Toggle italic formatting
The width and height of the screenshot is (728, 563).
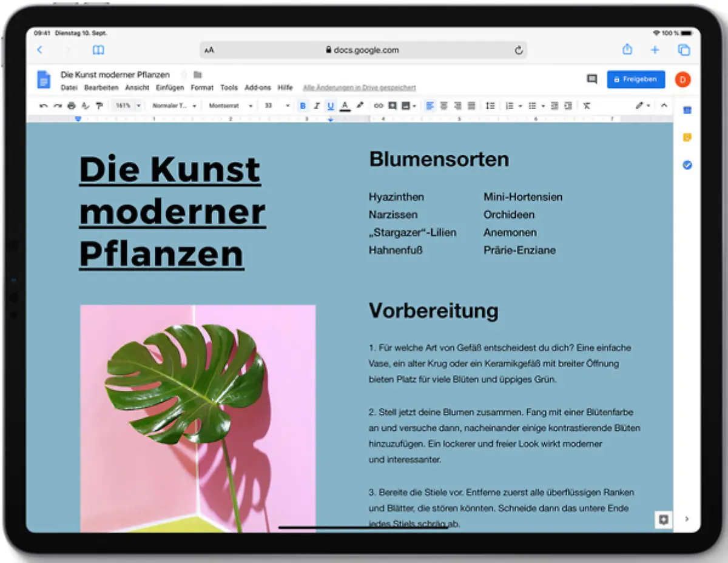point(317,106)
